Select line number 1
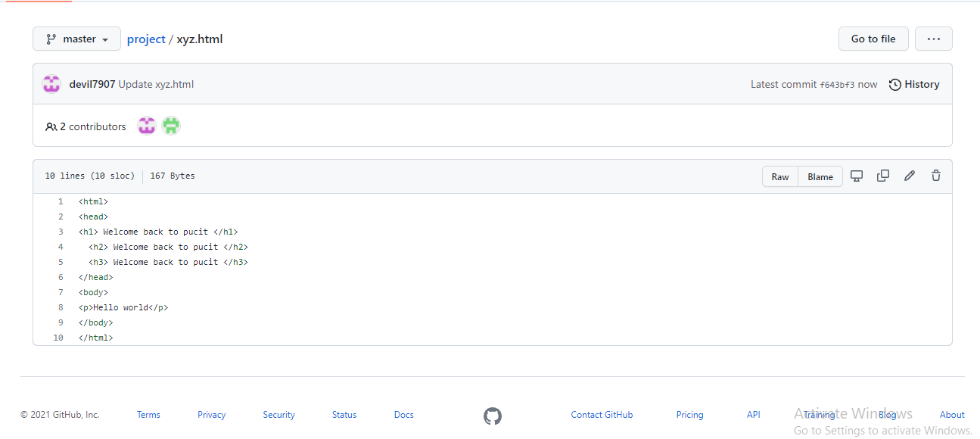The height and width of the screenshot is (439, 980). pos(61,201)
